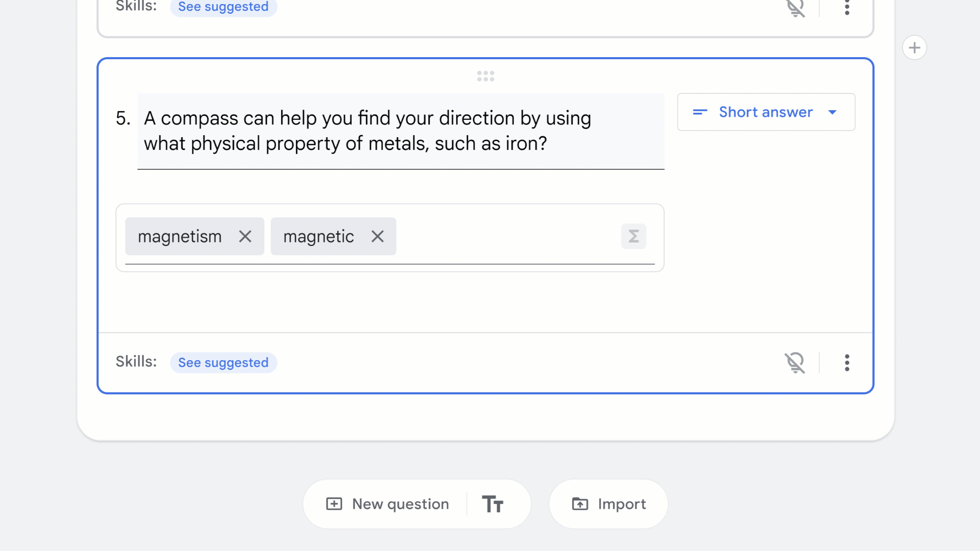Edit the compass question text field
The image size is (980, 551).
tap(367, 131)
